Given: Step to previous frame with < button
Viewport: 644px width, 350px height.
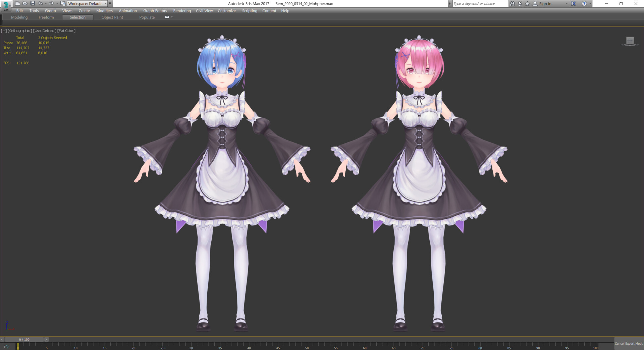Looking at the screenshot, I should (2, 340).
